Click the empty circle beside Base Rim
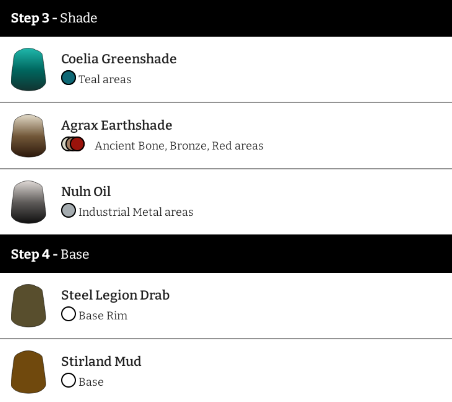Viewport: 452px width, 402px height. 68,314
